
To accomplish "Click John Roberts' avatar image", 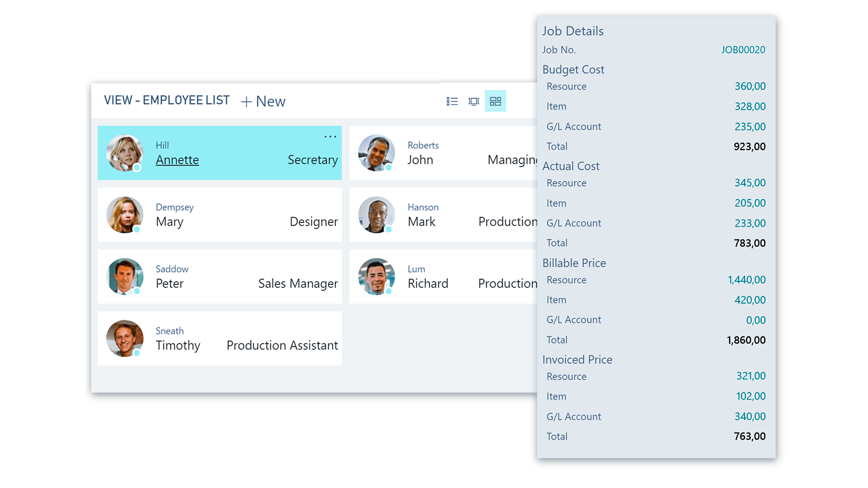I will 377,153.
